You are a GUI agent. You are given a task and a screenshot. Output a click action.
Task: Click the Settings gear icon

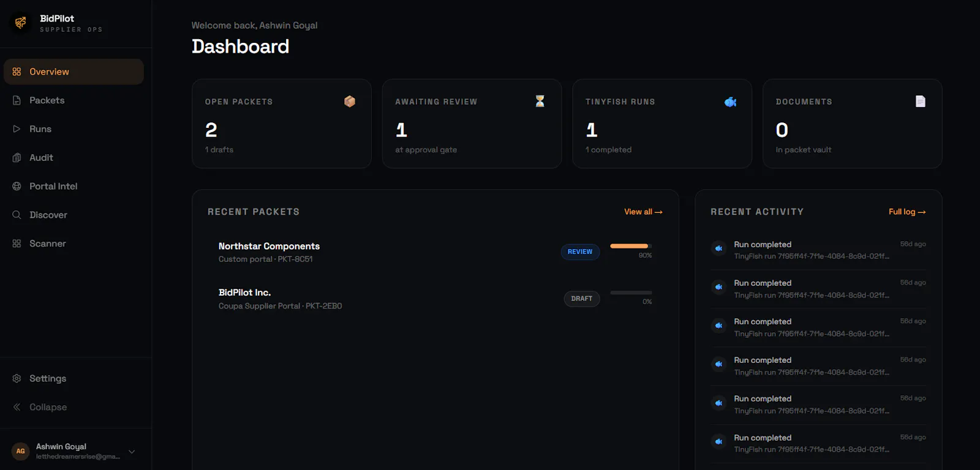tap(17, 378)
